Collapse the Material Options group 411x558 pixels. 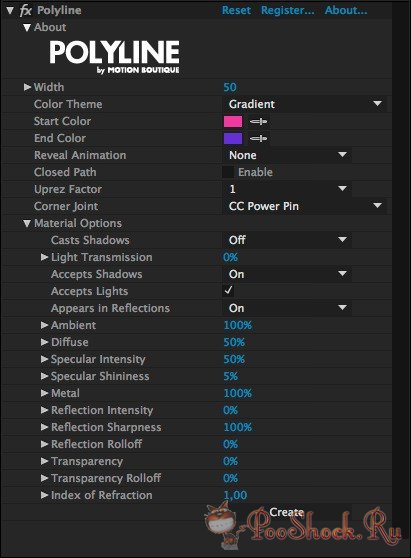click(x=27, y=223)
